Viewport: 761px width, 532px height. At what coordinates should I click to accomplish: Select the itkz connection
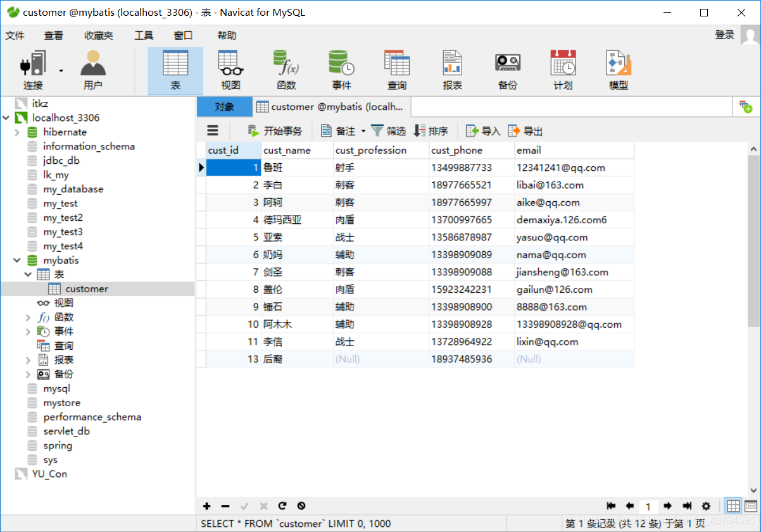pyautogui.click(x=40, y=104)
